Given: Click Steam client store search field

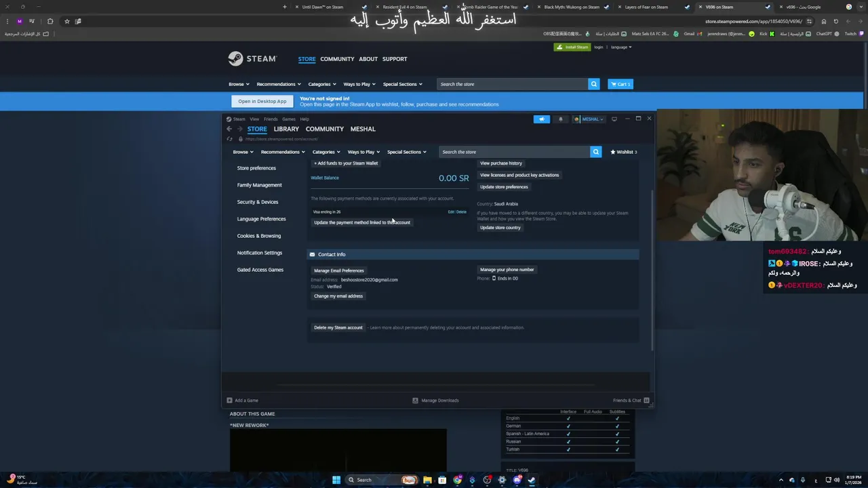Looking at the screenshot, I should tap(514, 152).
